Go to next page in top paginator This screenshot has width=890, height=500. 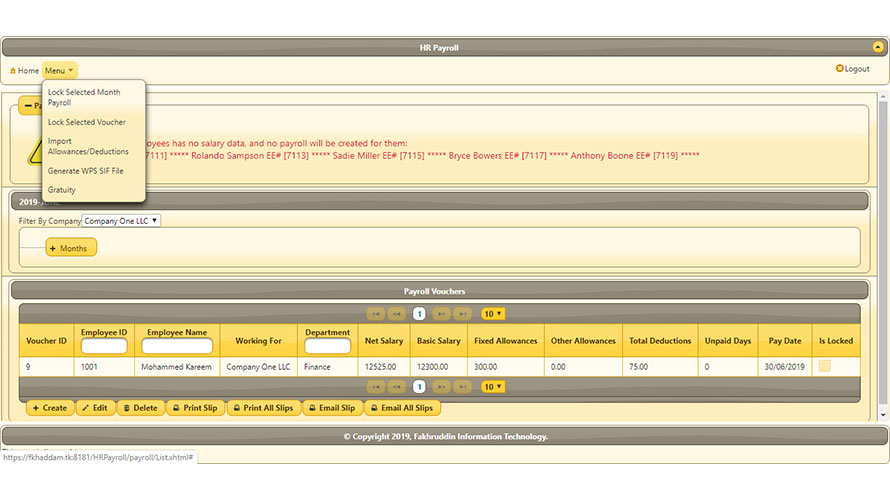441,314
